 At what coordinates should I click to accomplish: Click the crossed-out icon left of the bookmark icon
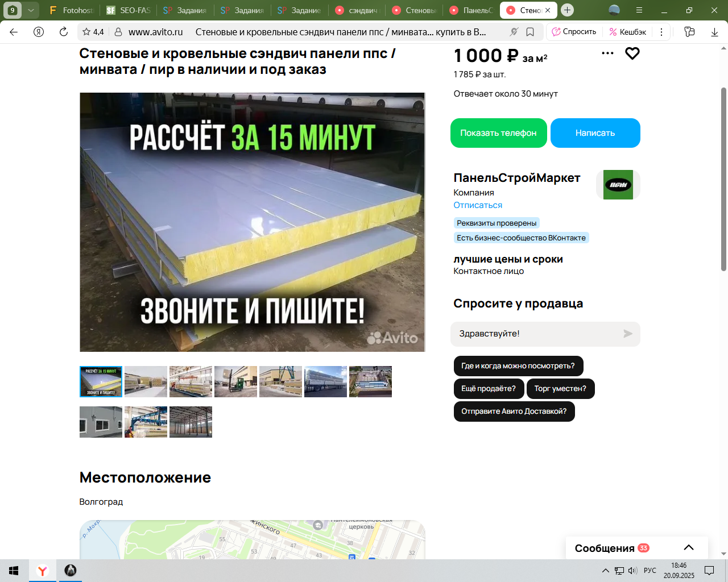tap(514, 32)
